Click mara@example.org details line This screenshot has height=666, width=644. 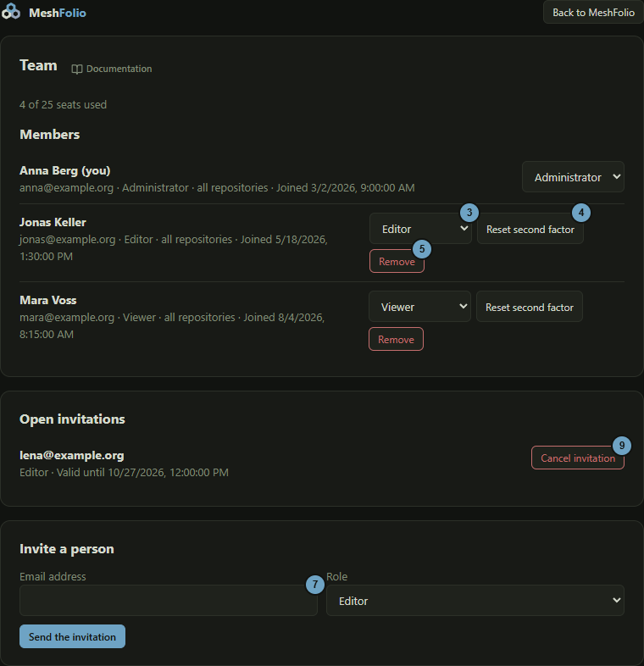[x=172, y=325]
